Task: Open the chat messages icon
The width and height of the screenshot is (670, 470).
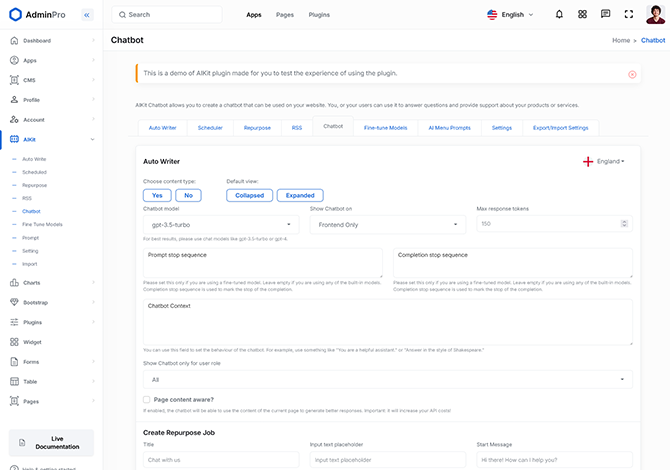Action: pyautogui.click(x=605, y=15)
